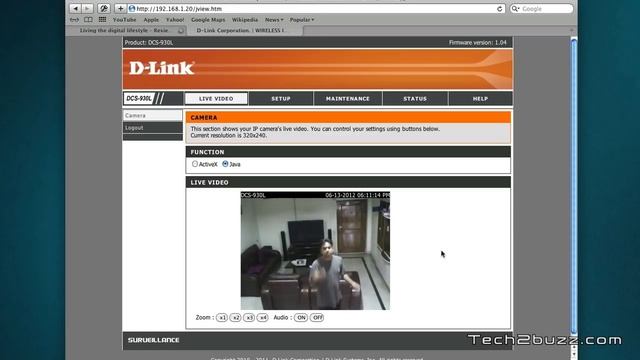
Task: Open the Apple bookmark
Action: click(151, 20)
